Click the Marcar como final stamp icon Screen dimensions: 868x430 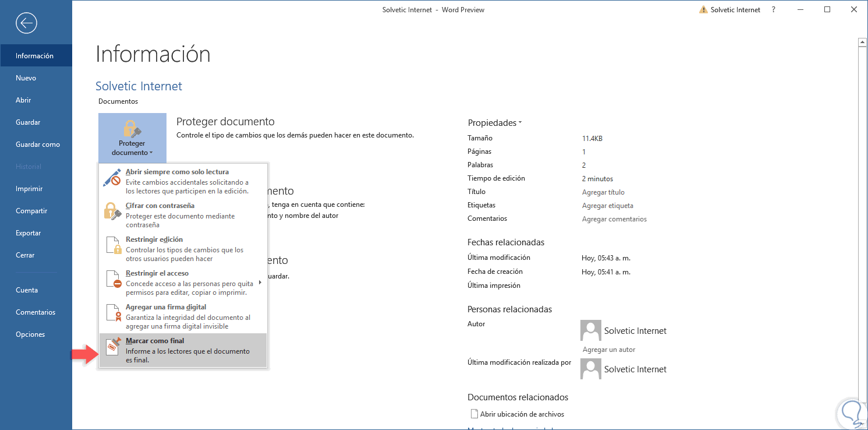(x=113, y=346)
